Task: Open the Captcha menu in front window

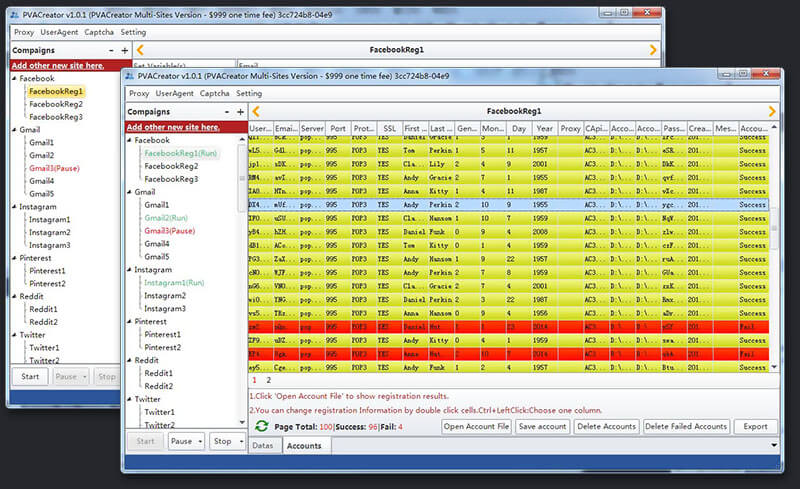Action: (x=214, y=93)
